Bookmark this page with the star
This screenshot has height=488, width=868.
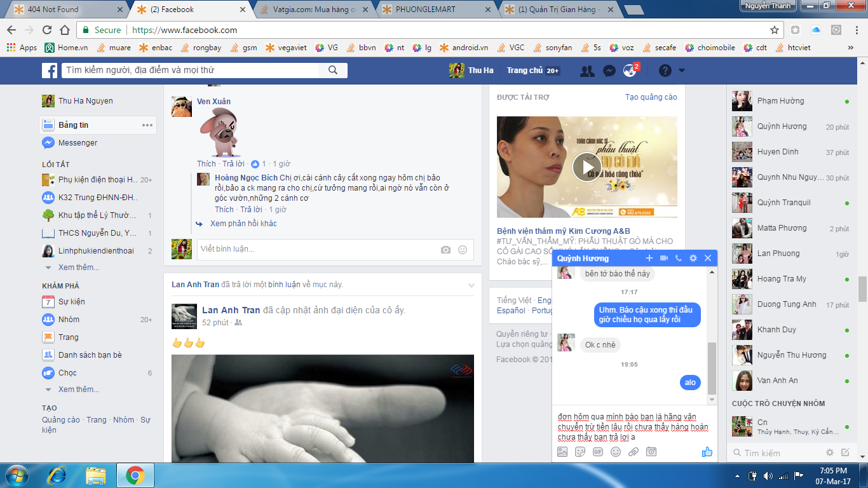click(774, 30)
